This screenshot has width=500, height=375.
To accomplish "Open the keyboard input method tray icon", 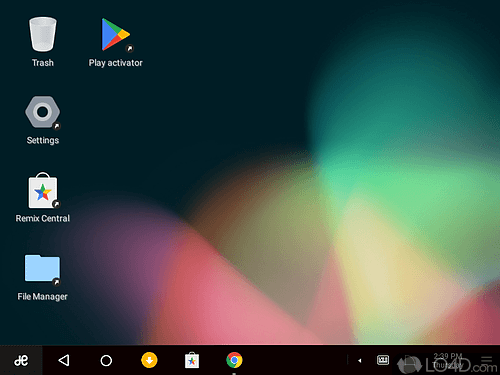I will pos(383,360).
